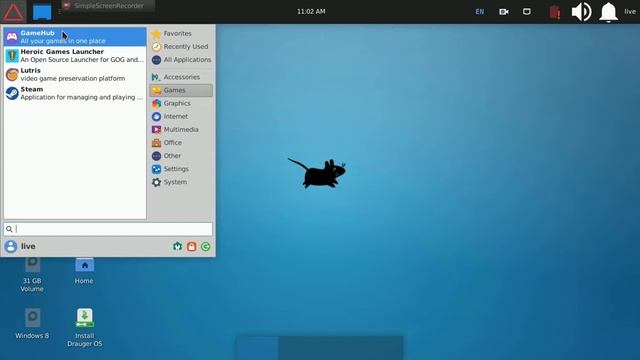640x360 pixels.
Task: Click the live user avatar icon
Action: [11, 246]
